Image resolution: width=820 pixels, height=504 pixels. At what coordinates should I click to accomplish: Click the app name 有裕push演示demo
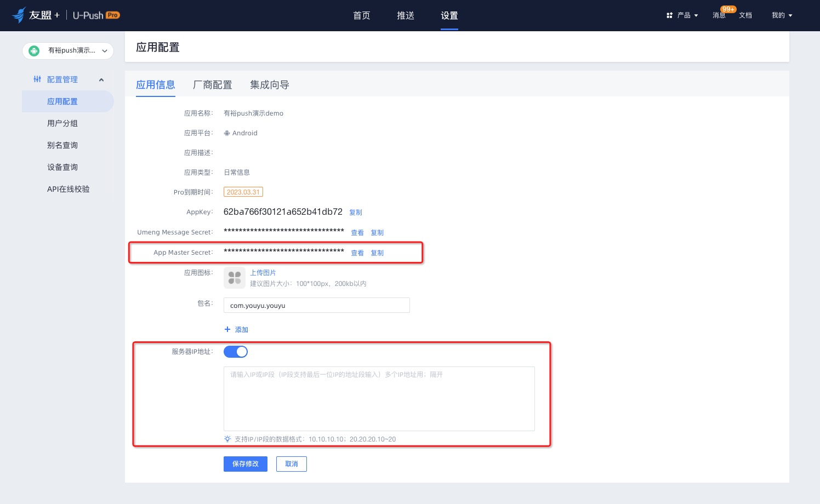click(253, 113)
